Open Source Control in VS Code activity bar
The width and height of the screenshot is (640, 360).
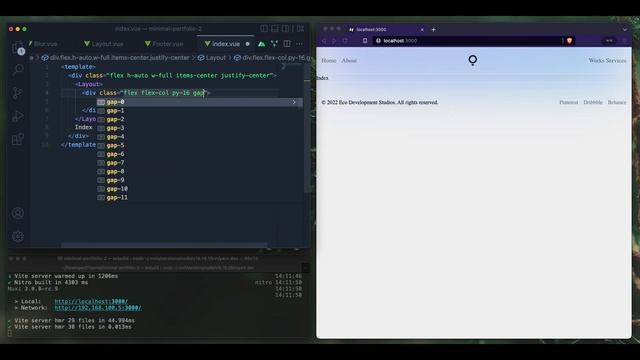pyautogui.click(x=18, y=93)
